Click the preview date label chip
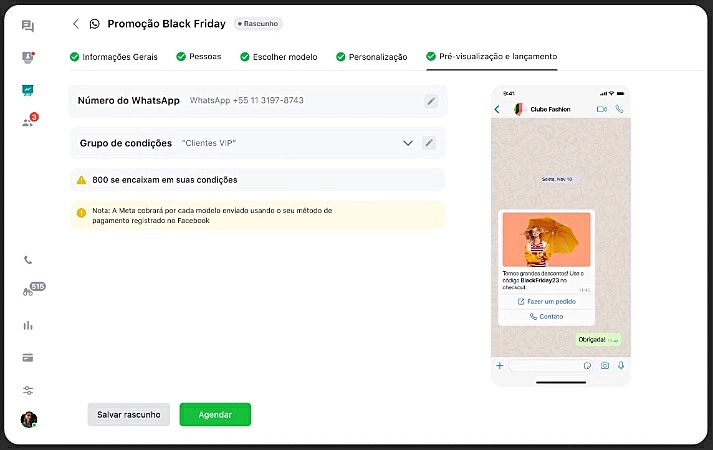 [557, 179]
